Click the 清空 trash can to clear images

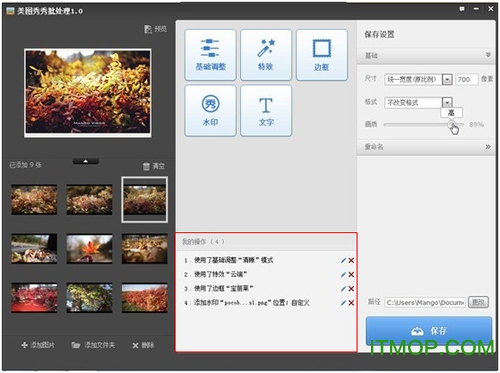[x=154, y=166]
